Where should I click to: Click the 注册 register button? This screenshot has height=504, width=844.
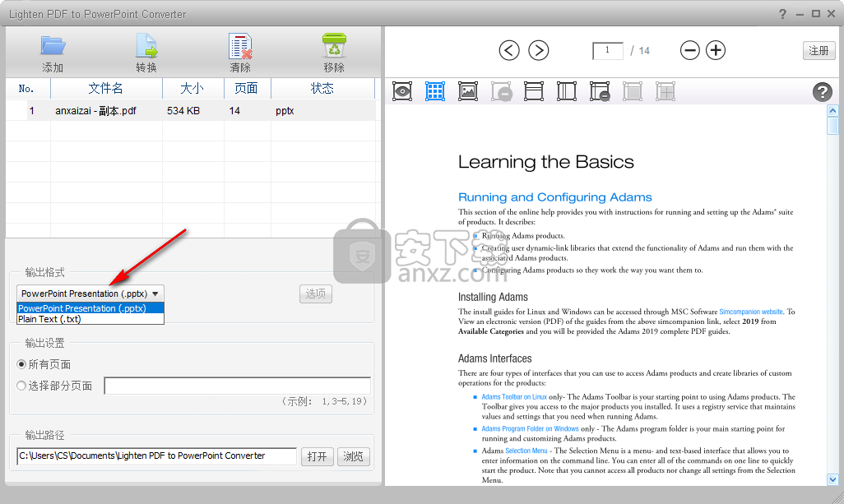(x=818, y=50)
